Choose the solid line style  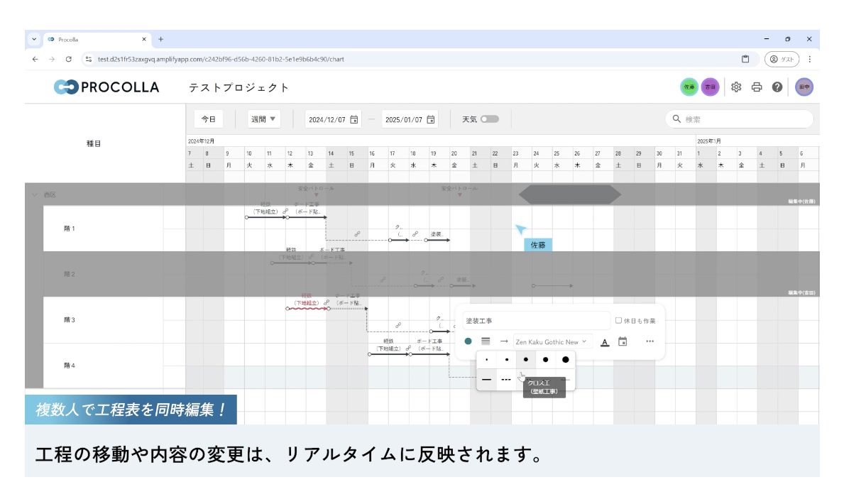click(x=486, y=379)
